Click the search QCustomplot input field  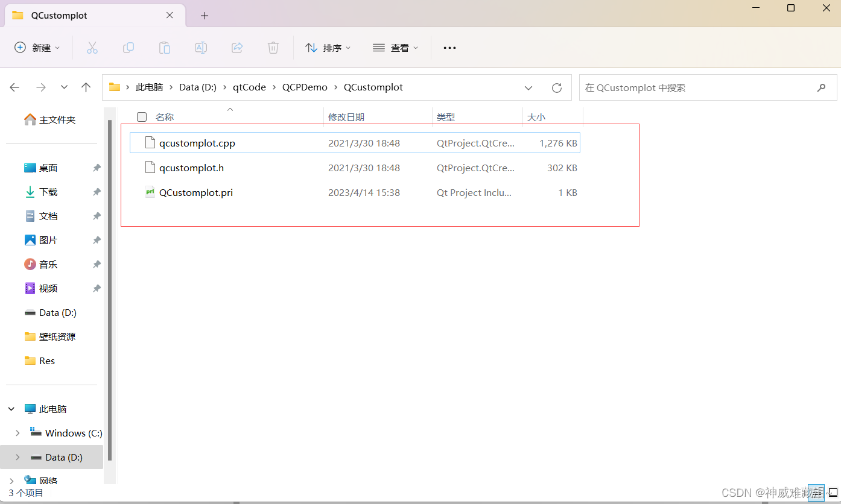[708, 87]
